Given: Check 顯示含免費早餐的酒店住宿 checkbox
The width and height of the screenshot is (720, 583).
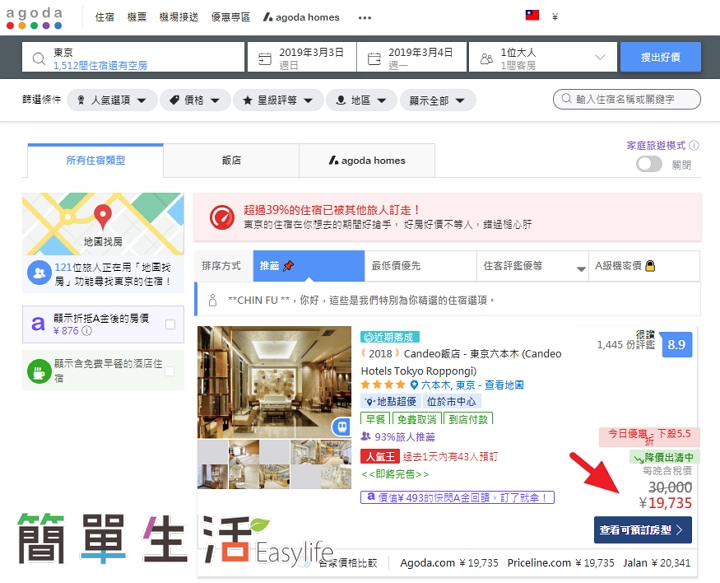Looking at the screenshot, I should (x=170, y=371).
